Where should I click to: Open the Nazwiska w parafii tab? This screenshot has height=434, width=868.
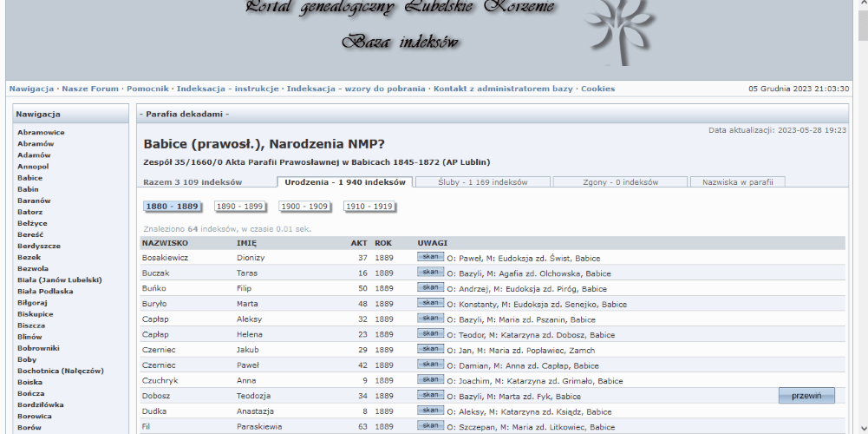[x=737, y=182]
